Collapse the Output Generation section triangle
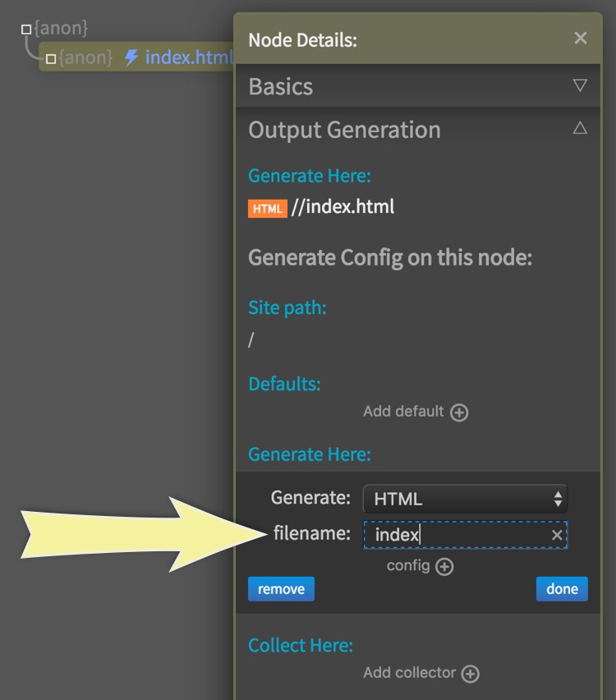Viewport: 616px width, 700px height. (580, 128)
